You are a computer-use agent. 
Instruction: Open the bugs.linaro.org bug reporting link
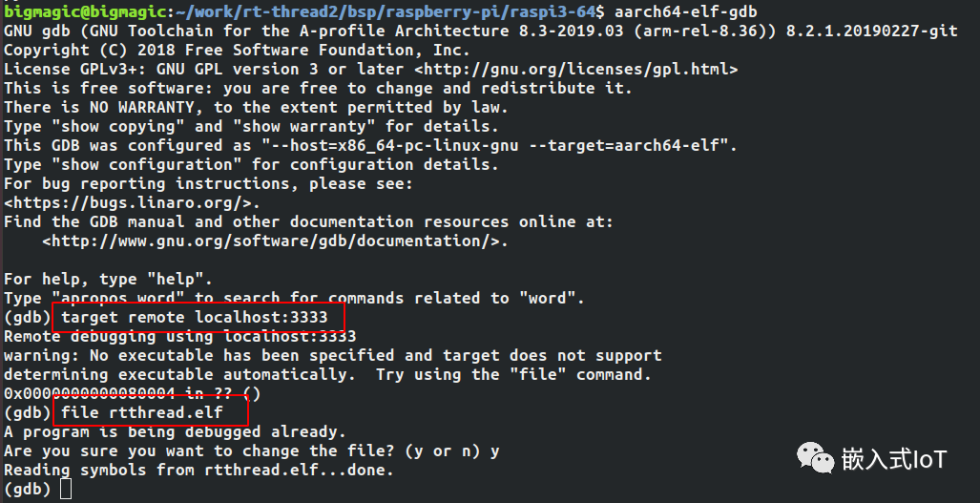132,202
